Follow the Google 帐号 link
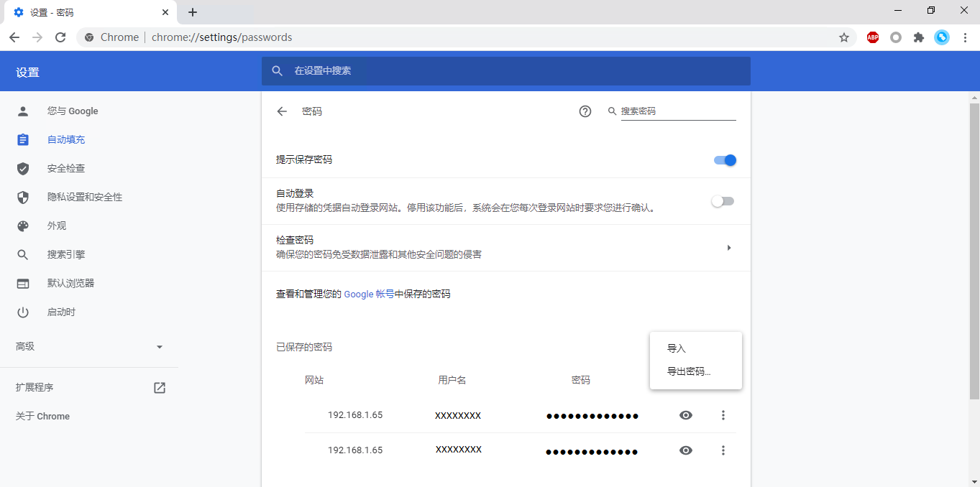980x487 pixels. [x=369, y=294]
